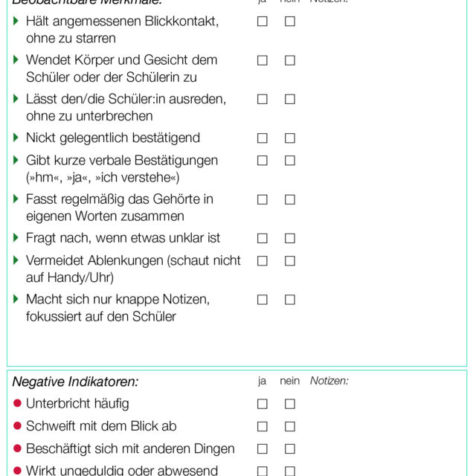This screenshot has height=476, width=476.
Task: Click the red dot beside Beschäftigt sich mit anderen Dingen
Action: [x=18, y=448]
